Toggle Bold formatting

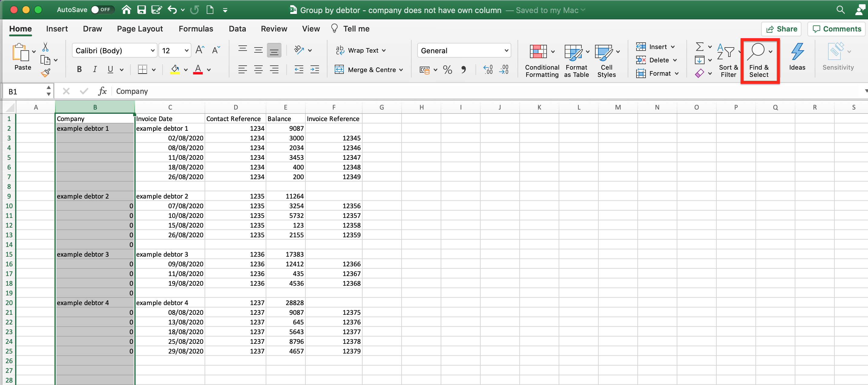pyautogui.click(x=79, y=69)
